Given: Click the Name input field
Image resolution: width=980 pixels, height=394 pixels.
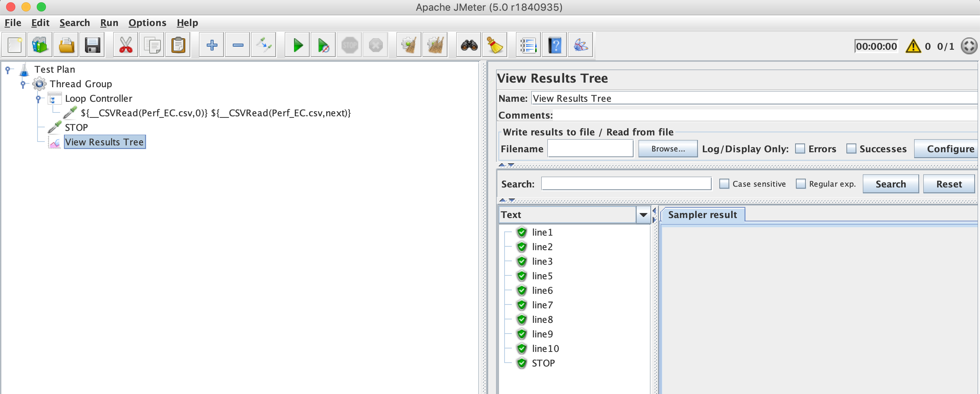Looking at the screenshot, I should (755, 98).
